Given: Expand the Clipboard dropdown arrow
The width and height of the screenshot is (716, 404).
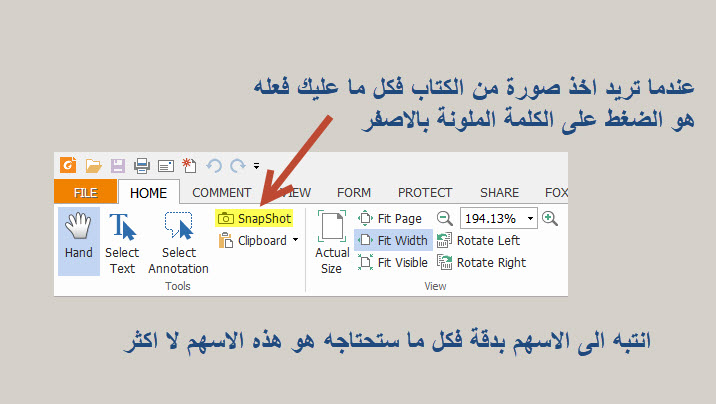Looking at the screenshot, I should pos(295,241).
